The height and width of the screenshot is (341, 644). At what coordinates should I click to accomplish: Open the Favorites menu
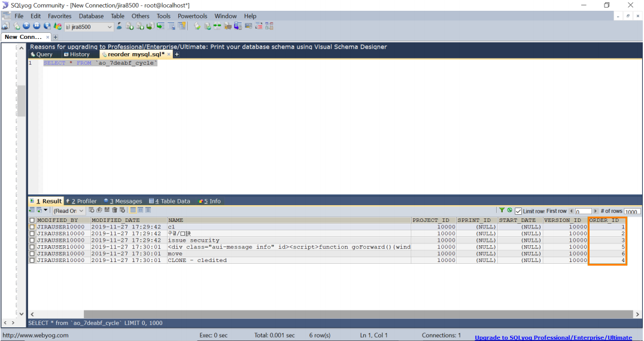[x=60, y=16]
